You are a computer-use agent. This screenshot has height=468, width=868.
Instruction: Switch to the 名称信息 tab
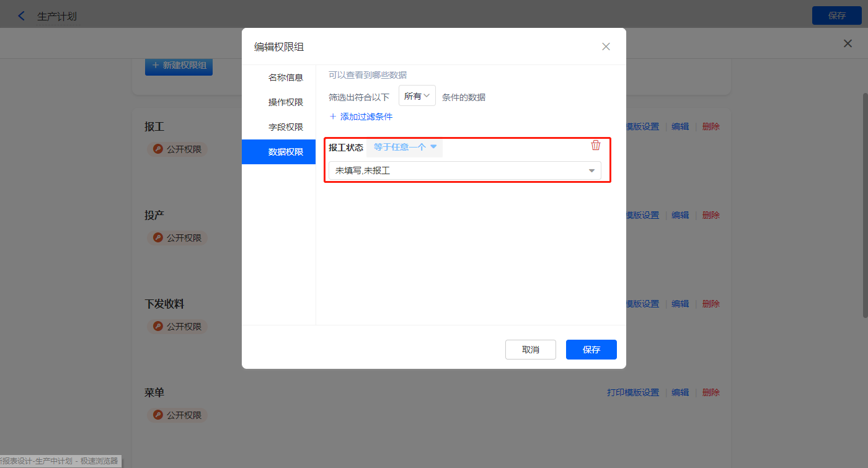(285, 77)
